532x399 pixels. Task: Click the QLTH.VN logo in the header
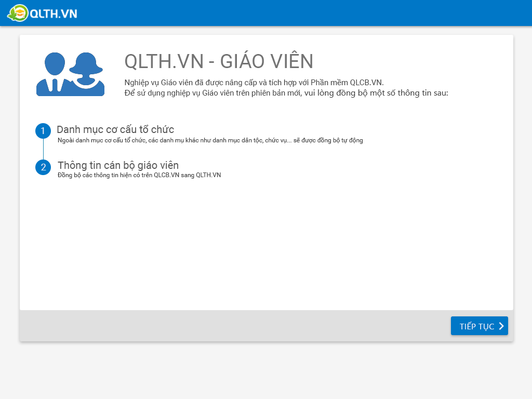(x=43, y=13)
